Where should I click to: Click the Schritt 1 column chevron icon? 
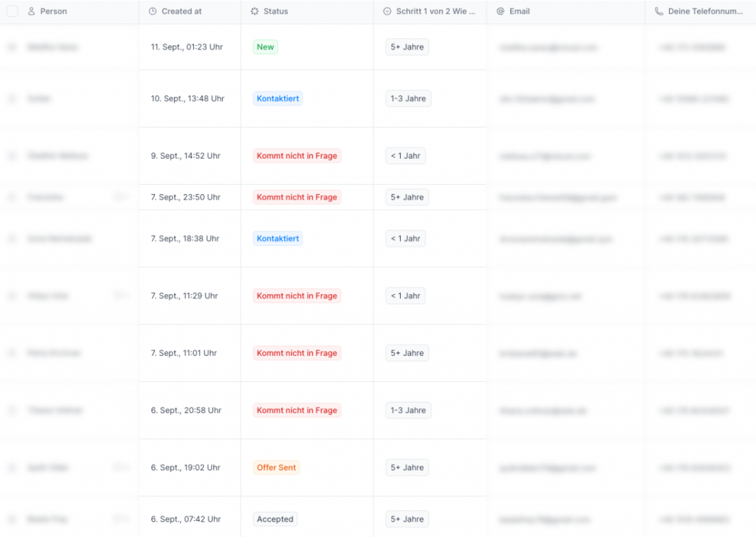tap(388, 12)
